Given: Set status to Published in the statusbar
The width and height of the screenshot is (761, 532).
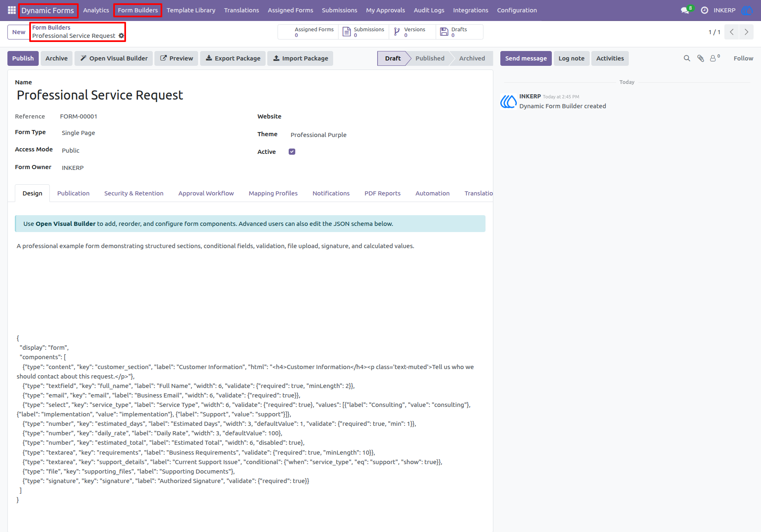Looking at the screenshot, I should pyautogui.click(x=430, y=58).
